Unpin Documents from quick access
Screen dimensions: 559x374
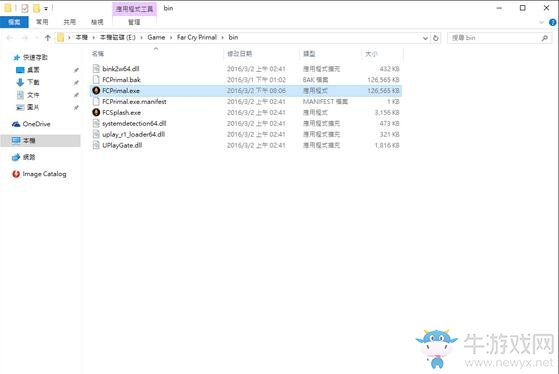tap(76, 95)
